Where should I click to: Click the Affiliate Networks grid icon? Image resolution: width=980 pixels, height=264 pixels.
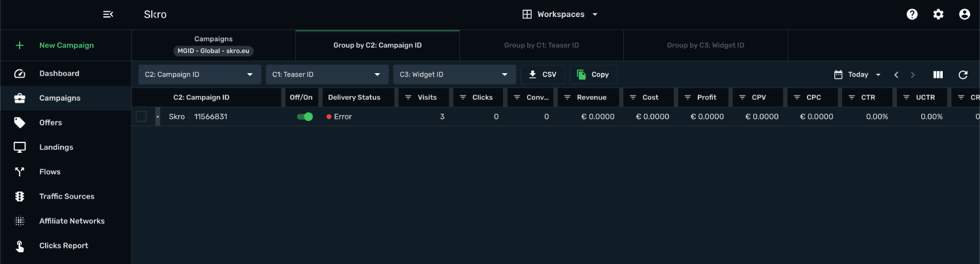point(20,222)
